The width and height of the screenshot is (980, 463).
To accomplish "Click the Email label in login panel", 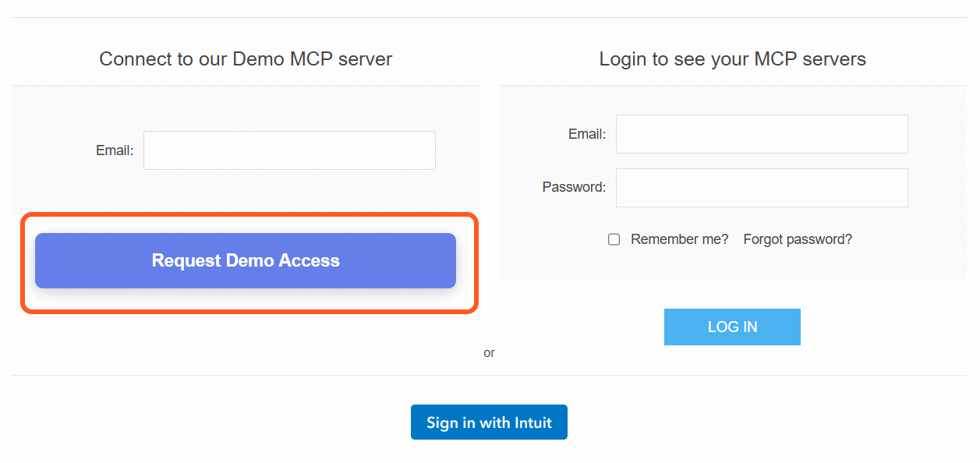I will (586, 133).
